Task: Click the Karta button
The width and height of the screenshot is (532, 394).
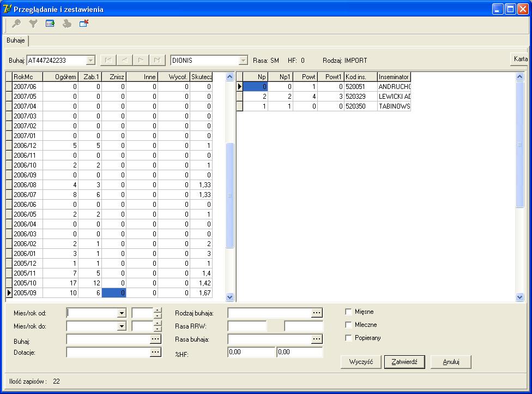Action: click(x=520, y=59)
